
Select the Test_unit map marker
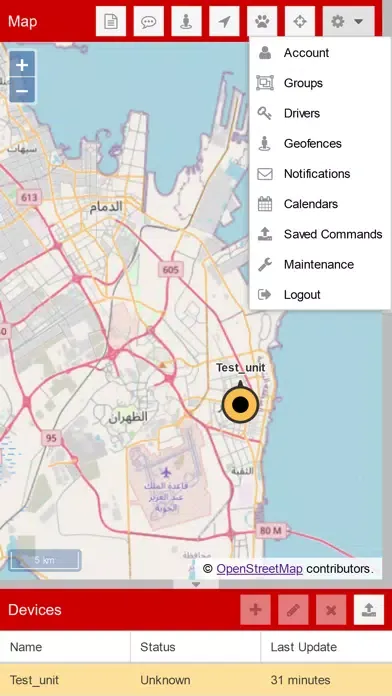pos(240,404)
